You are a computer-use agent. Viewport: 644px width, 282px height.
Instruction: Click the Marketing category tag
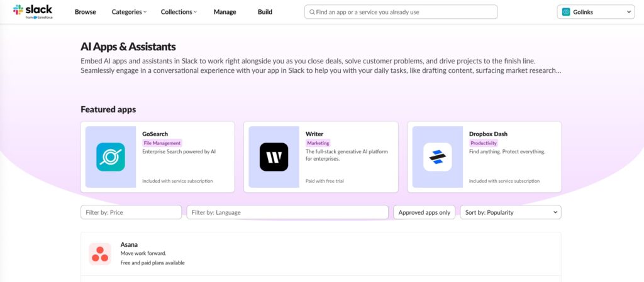pos(318,143)
